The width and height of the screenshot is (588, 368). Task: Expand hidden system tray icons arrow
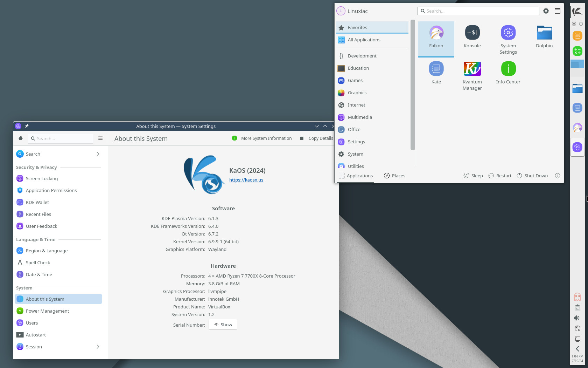[x=577, y=349]
